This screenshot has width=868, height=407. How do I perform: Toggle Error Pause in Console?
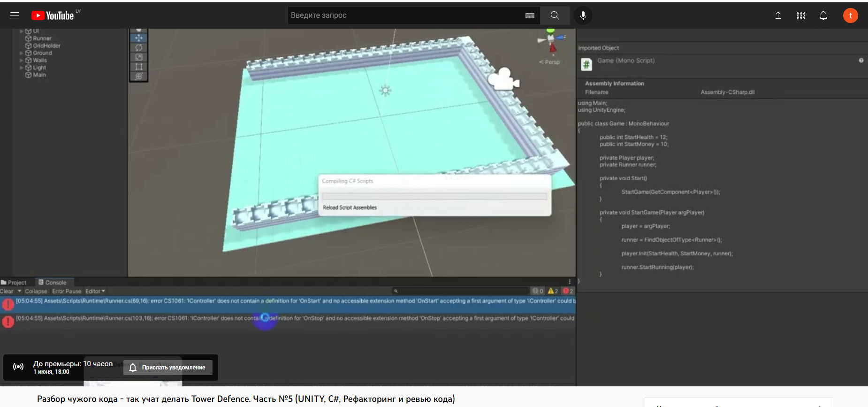67,291
